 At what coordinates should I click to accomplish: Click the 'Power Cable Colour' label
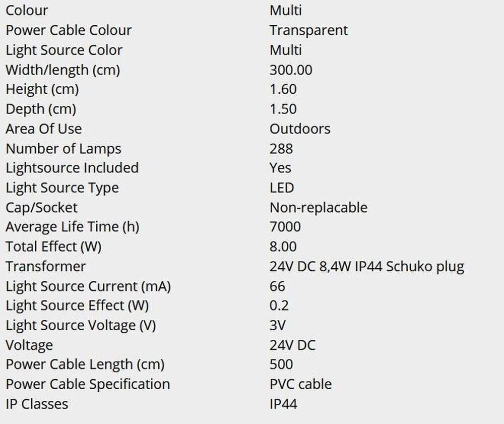pyautogui.click(x=69, y=30)
